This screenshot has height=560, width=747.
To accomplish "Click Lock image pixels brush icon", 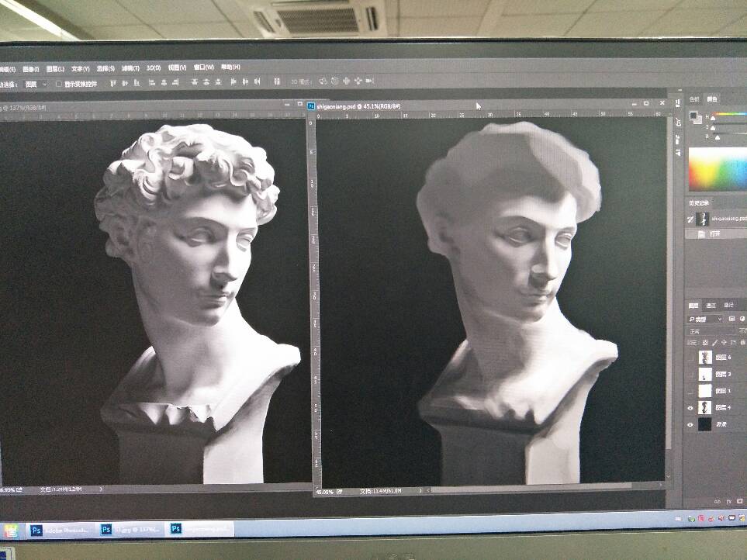I will (x=714, y=342).
